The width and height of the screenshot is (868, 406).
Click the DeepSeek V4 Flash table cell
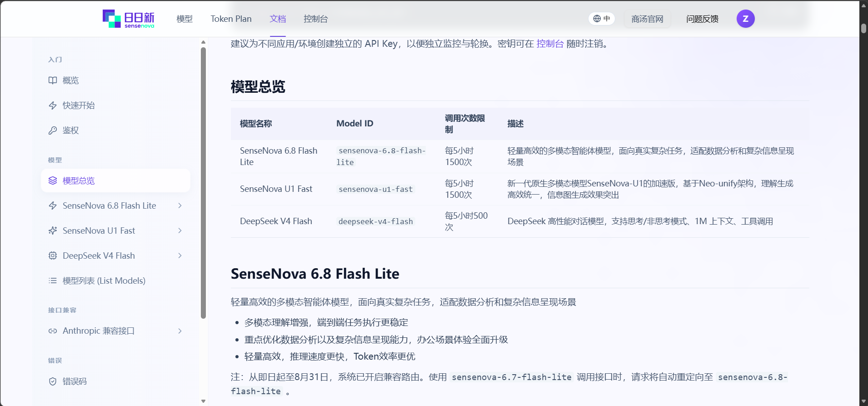pos(276,221)
